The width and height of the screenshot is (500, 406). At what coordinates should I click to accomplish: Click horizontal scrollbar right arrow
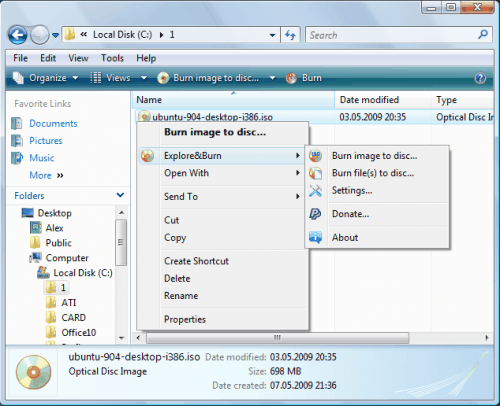[x=487, y=338]
